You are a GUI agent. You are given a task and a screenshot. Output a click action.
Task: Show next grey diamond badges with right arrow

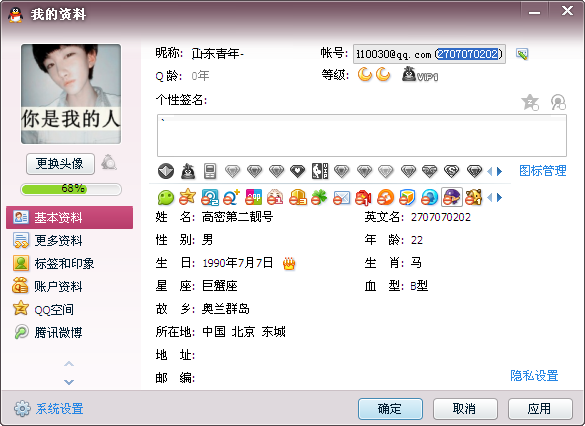tap(500, 172)
